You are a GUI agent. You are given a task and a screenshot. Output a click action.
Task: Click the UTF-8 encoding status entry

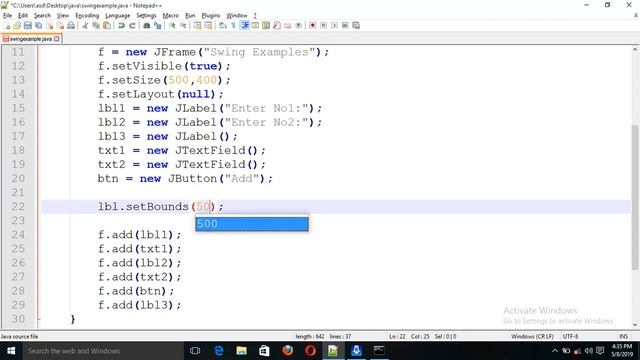coord(570,336)
